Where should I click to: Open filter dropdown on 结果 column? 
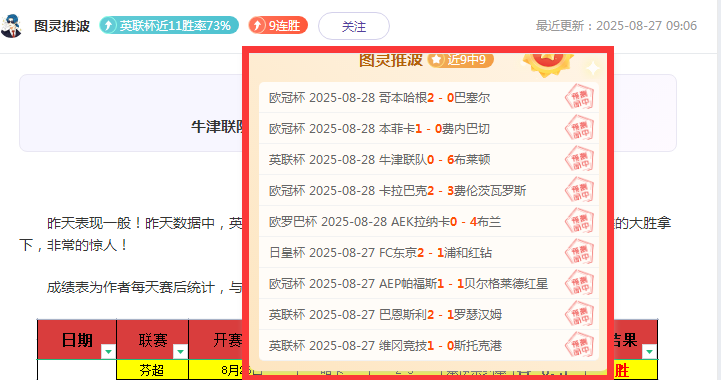pyautogui.click(x=649, y=351)
